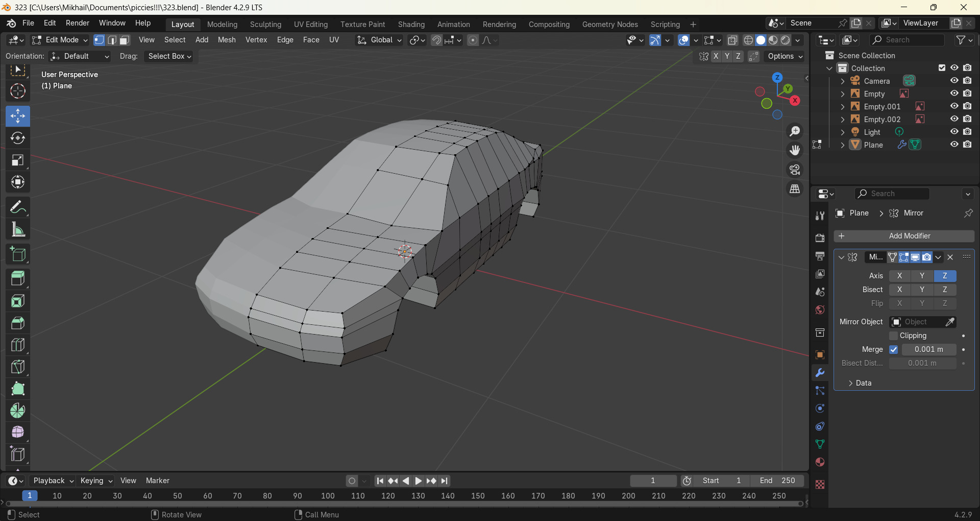980x521 pixels.
Task: Click frame 100 on the timeline
Action: point(328,496)
